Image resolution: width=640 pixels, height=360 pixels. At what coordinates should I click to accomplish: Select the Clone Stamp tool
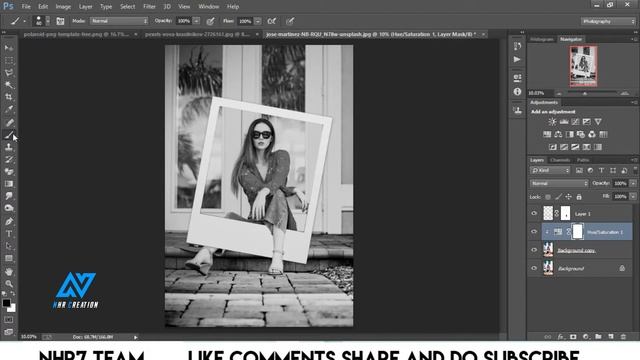[9, 147]
